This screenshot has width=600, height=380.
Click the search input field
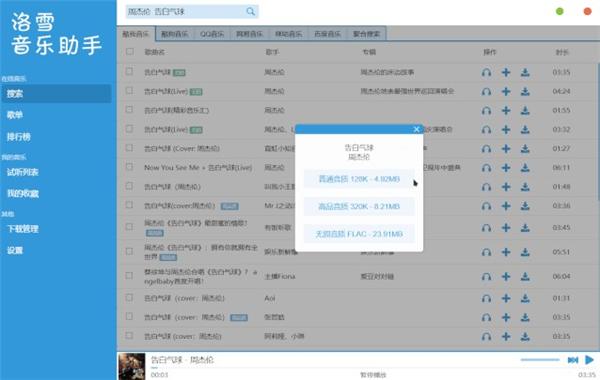point(186,11)
